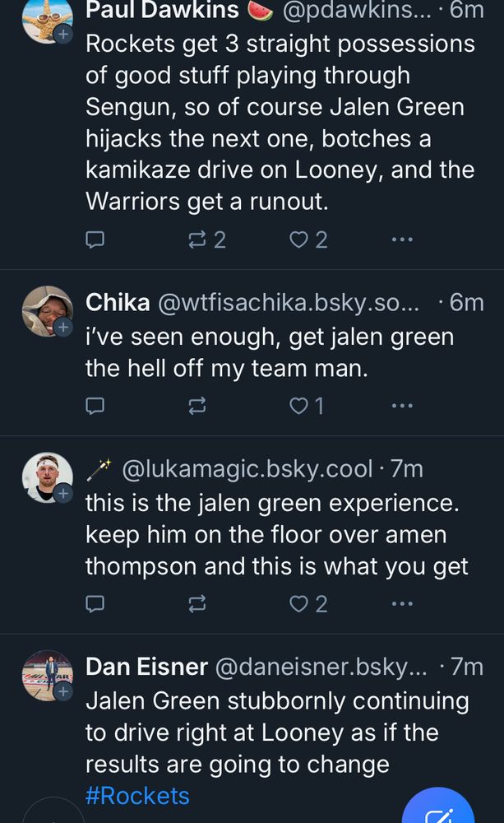Reply to the lukamagic post
Screen dimensions: 504x823
[95, 605]
